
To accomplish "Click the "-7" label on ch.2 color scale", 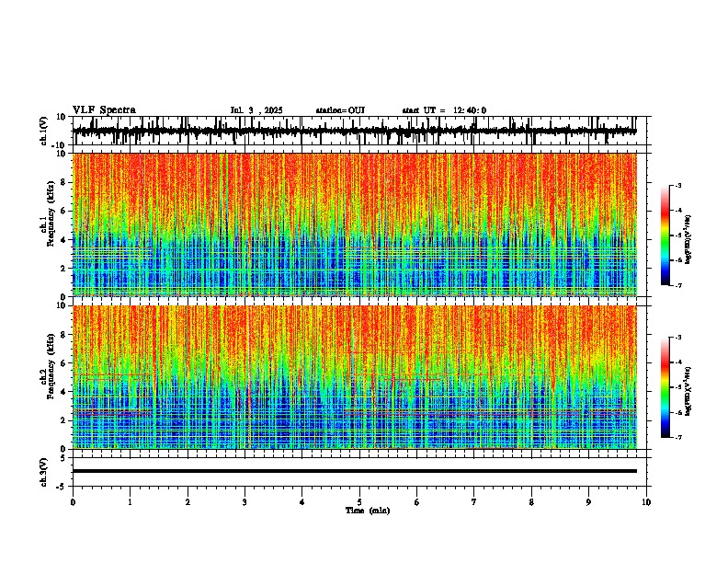I will [x=677, y=437].
